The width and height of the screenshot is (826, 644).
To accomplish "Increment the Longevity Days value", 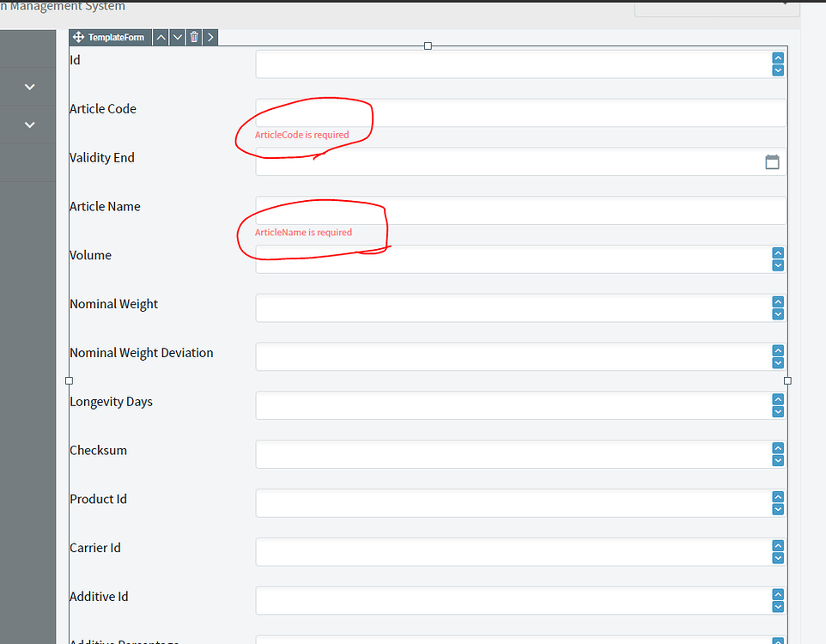I will (778, 398).
